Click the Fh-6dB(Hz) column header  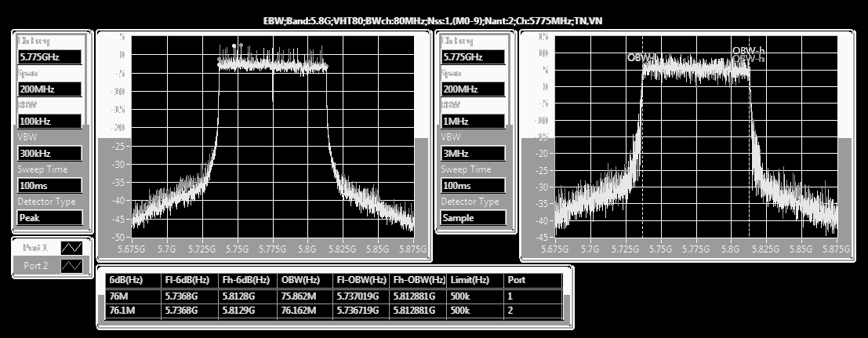[x=248, y=281]
